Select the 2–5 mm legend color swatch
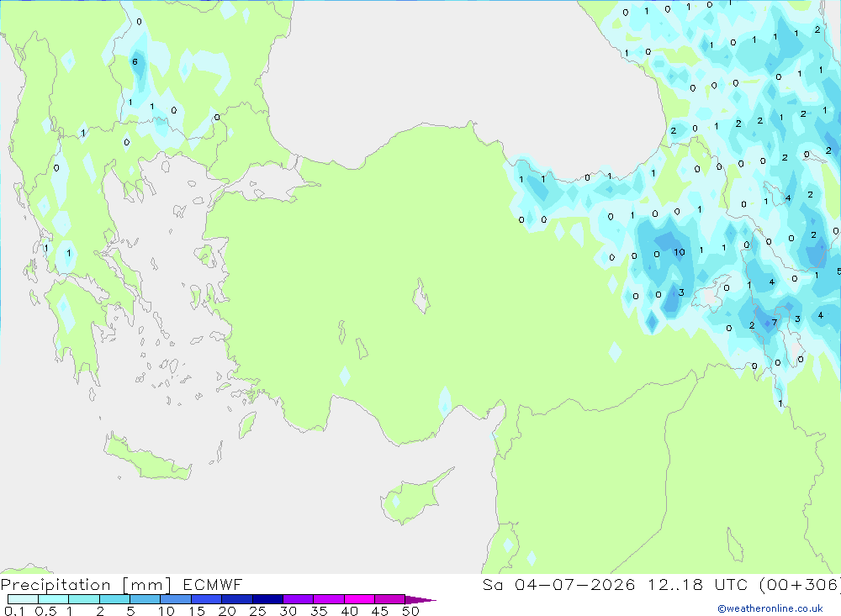841x616 pixels. pos(114,599)
